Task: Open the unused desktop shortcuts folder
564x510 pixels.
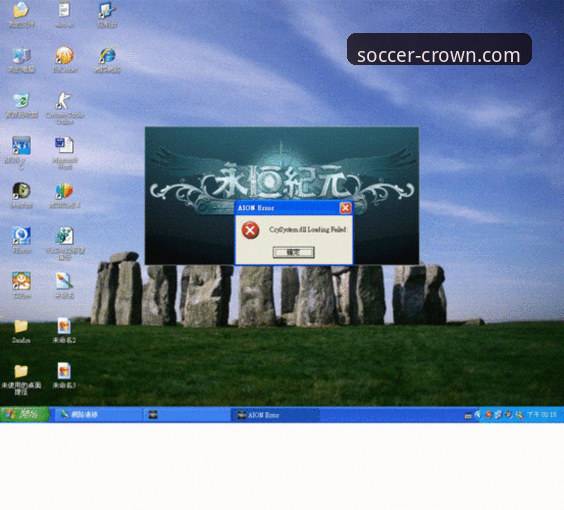Action: pyautogui.click(x=21, y=379)
